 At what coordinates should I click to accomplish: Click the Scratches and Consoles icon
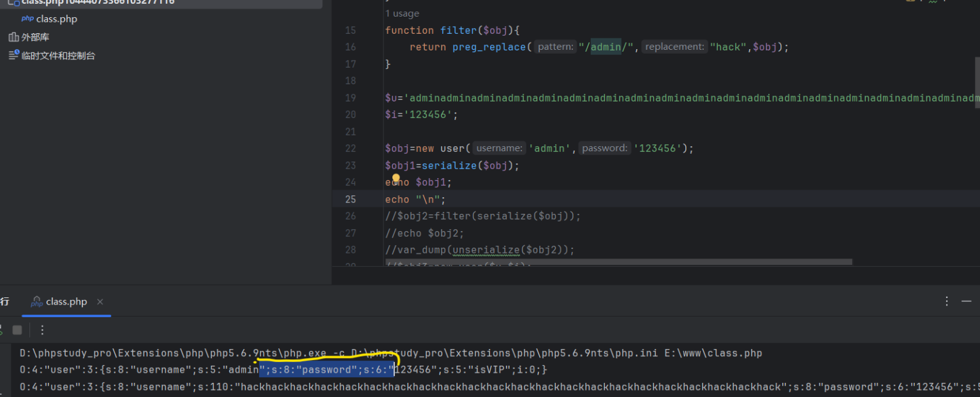coord(13,56)
